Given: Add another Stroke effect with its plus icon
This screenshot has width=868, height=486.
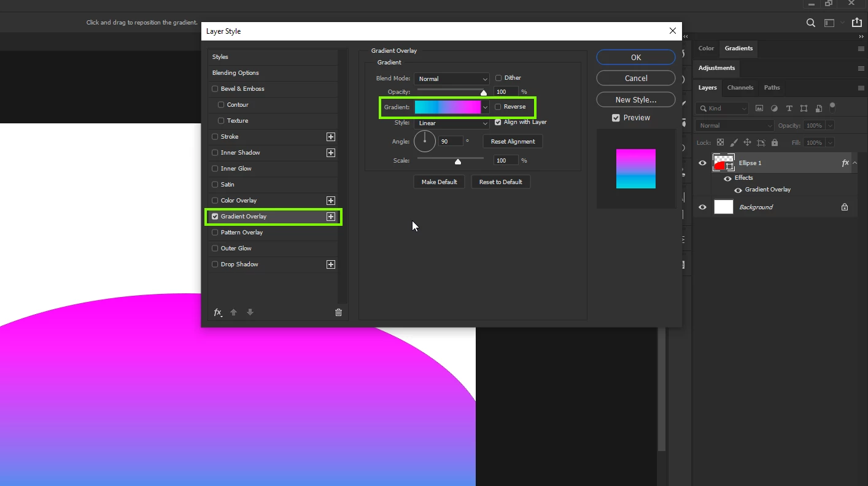Looking at the screenshot, I should pyautogui.click(x=331, y=137).
